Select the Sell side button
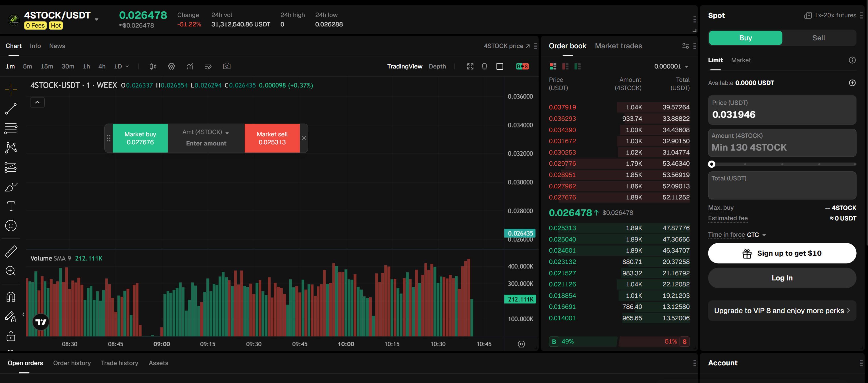This screenshot has height=383, width=868. 819,38
